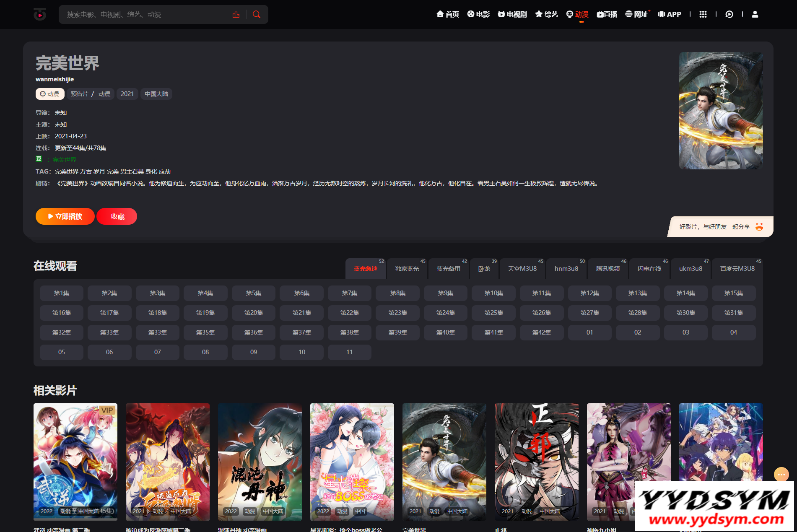Click the search magnifier icon
The image size is (797, 532).
pyautogui.click(x=257, y=15)
